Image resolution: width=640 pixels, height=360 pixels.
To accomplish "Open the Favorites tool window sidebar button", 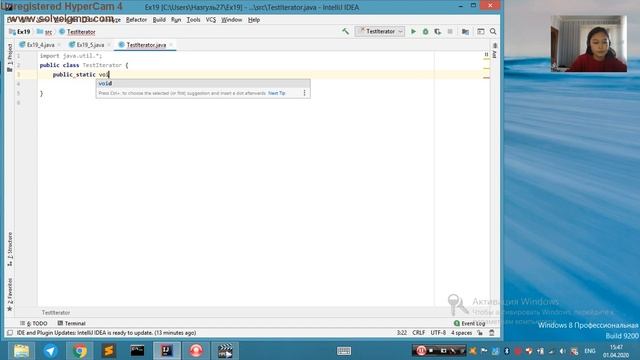I will pos(10,294).
